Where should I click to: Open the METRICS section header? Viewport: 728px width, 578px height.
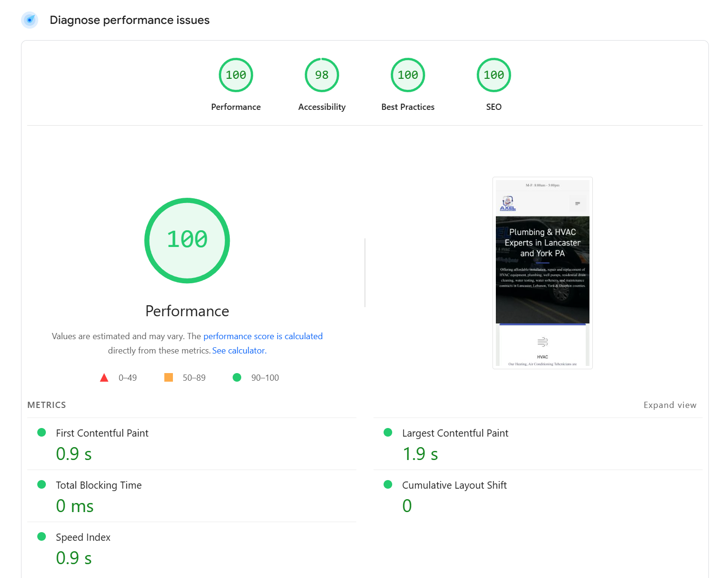tap(46, 405)
